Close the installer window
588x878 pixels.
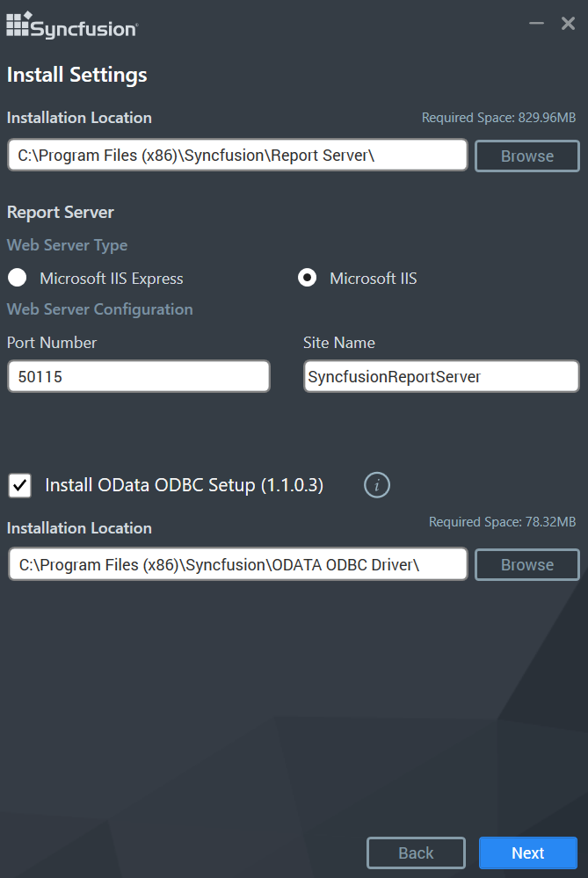(x=569, y=23)
